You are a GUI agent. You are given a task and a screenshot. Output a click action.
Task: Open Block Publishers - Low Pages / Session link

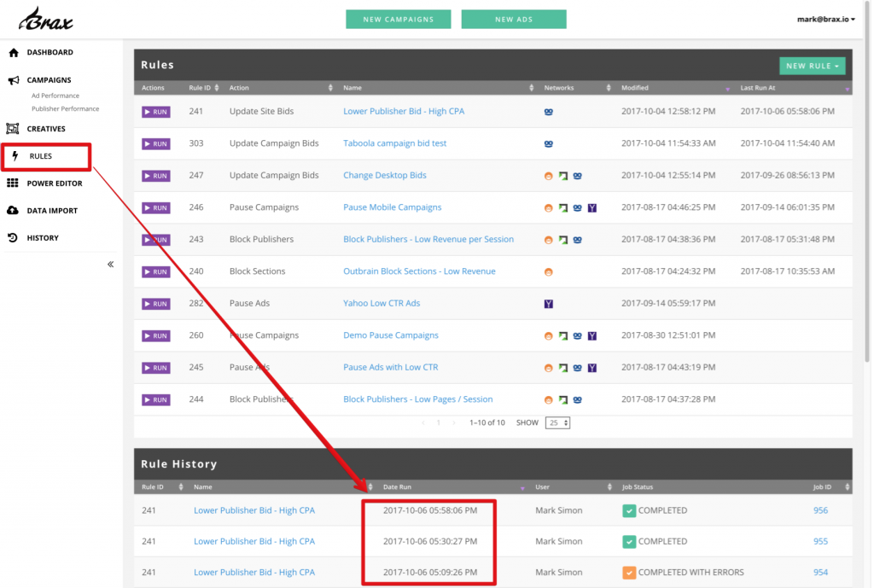[418, 399]
